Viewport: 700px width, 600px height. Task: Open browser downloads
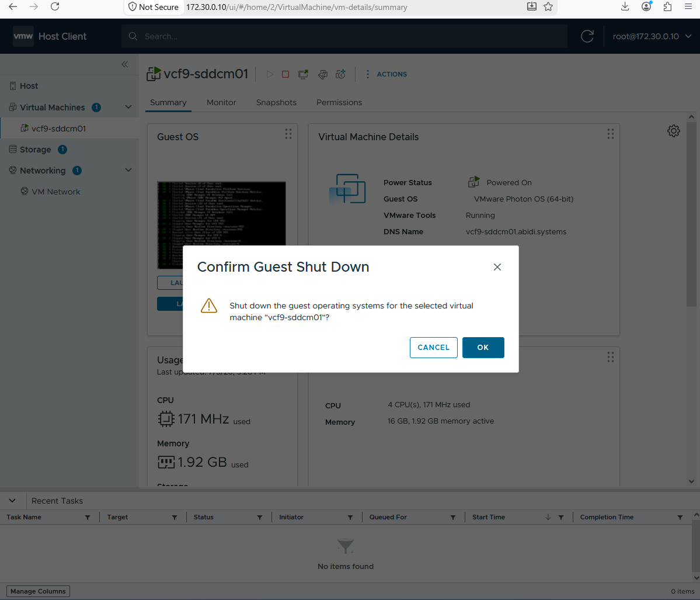(625, 6)
